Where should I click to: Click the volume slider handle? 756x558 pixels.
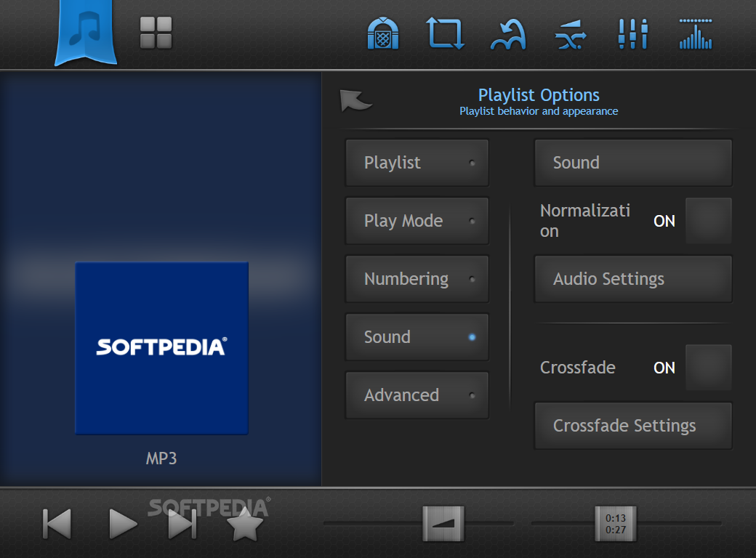(443, 524)
